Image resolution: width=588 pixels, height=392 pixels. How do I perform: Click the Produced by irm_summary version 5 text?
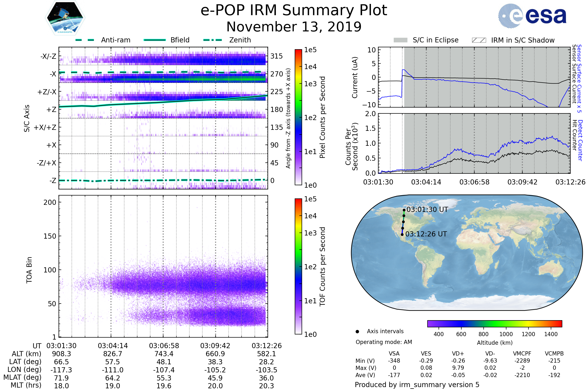417,385
